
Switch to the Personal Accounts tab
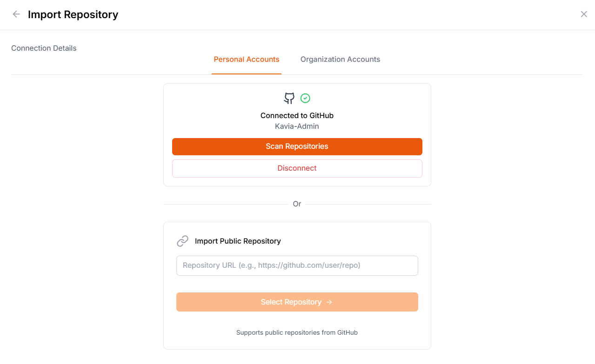tap(247, 60)
